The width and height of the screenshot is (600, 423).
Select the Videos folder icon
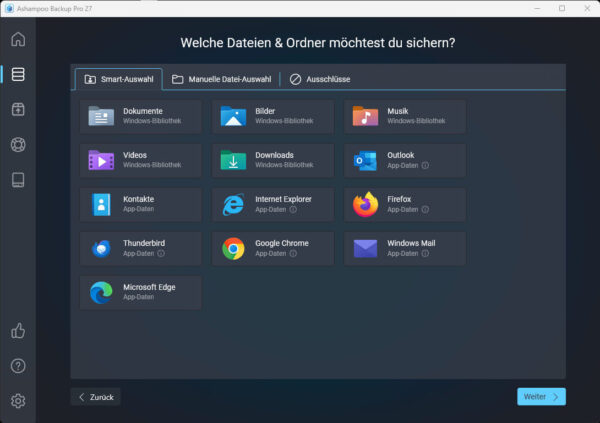(x=101, y=160)
